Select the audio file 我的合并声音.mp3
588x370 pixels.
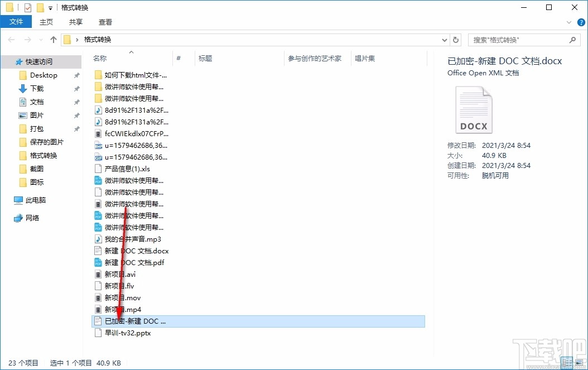133,239
